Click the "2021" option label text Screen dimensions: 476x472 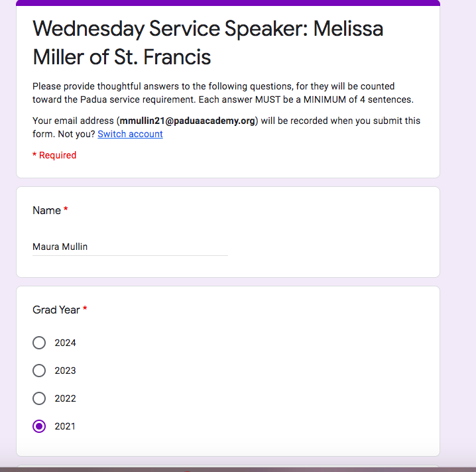pos(65,426)
